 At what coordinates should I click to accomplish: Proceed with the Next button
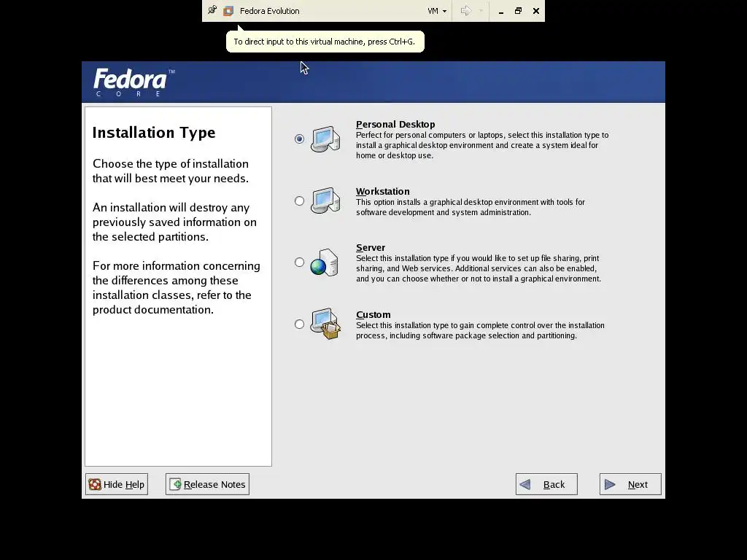pos(630,484)
